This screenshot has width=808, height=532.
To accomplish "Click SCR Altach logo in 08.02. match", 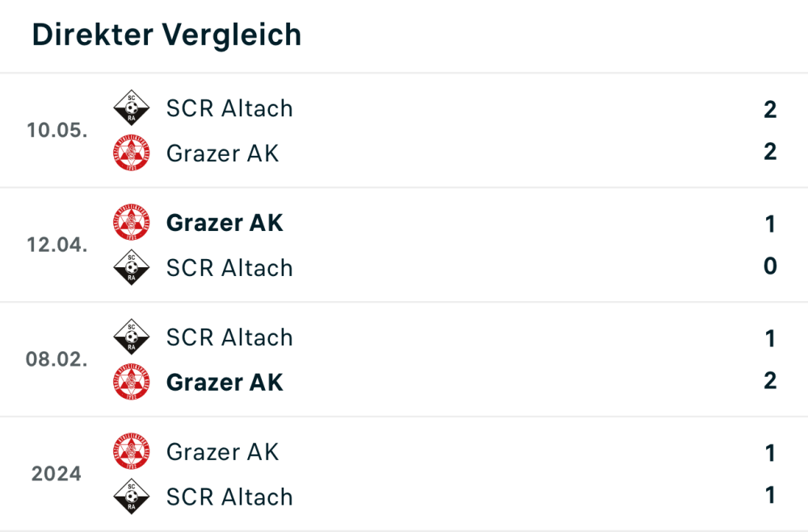I will click(131, 337).
